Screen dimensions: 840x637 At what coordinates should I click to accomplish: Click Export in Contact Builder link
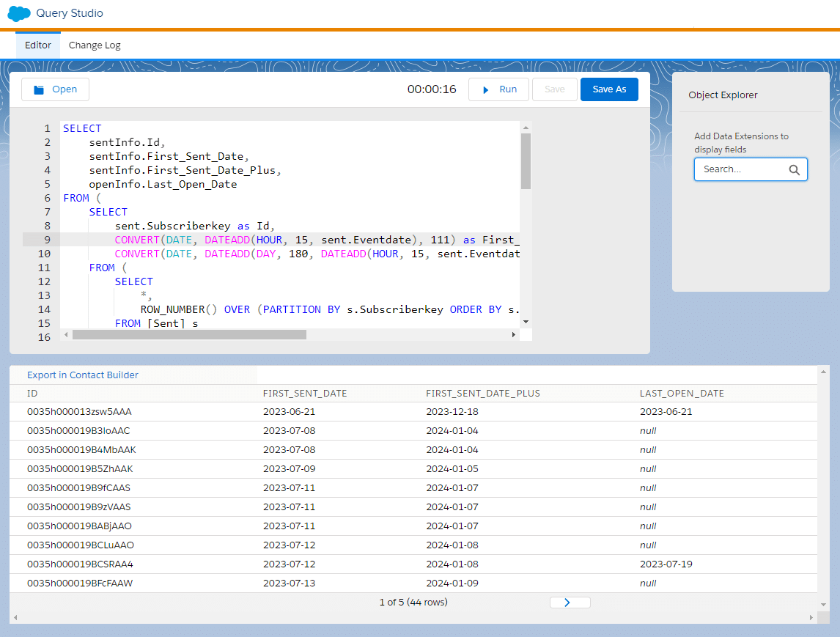[83, 375]
